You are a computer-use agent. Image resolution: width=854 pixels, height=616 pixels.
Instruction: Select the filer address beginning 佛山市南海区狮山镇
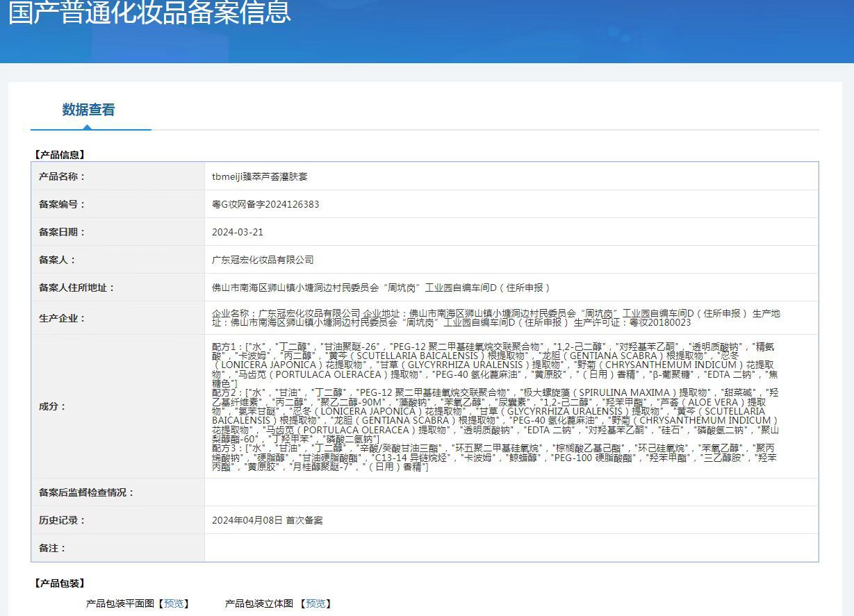381,288
